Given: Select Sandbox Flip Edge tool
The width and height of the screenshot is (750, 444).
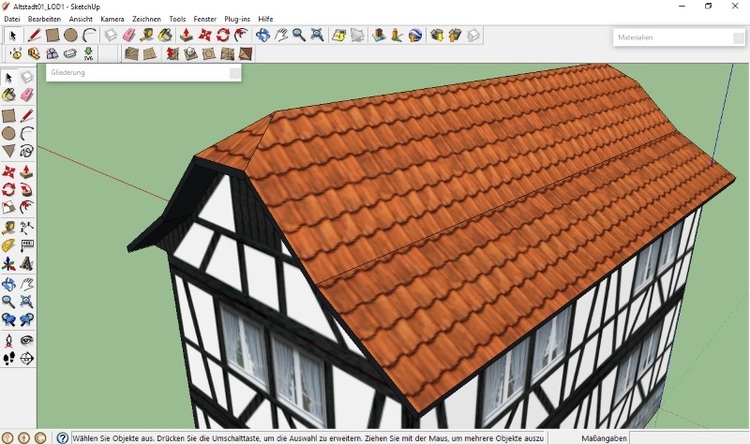Looking at the screenshot, I should click(x=245, y=54).
